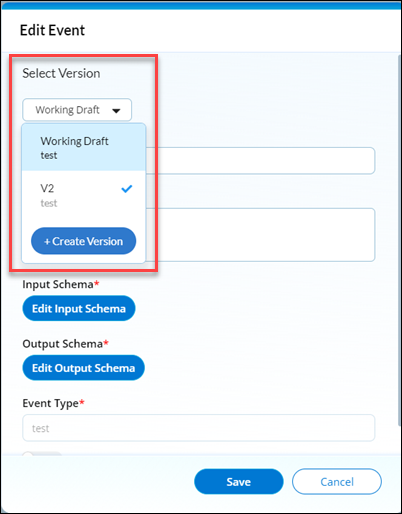Click into the Event Type field
Image resolution: width=402 pixels, height=514 pixels.
199,428
